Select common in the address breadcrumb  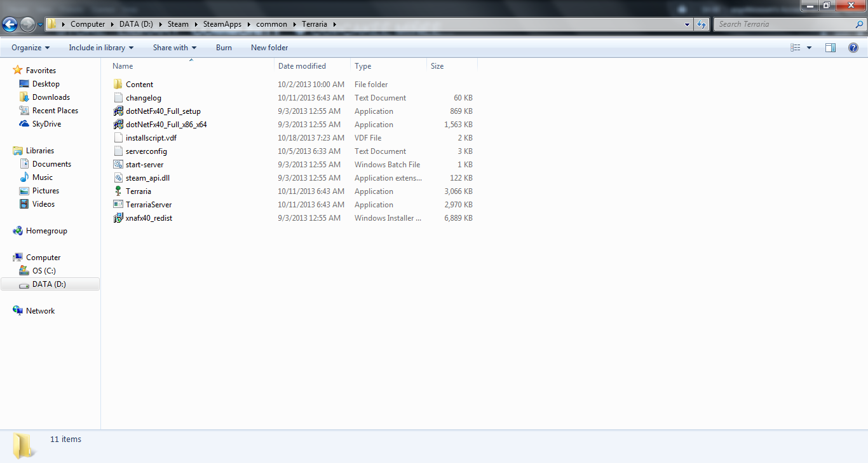pos(272,24)
